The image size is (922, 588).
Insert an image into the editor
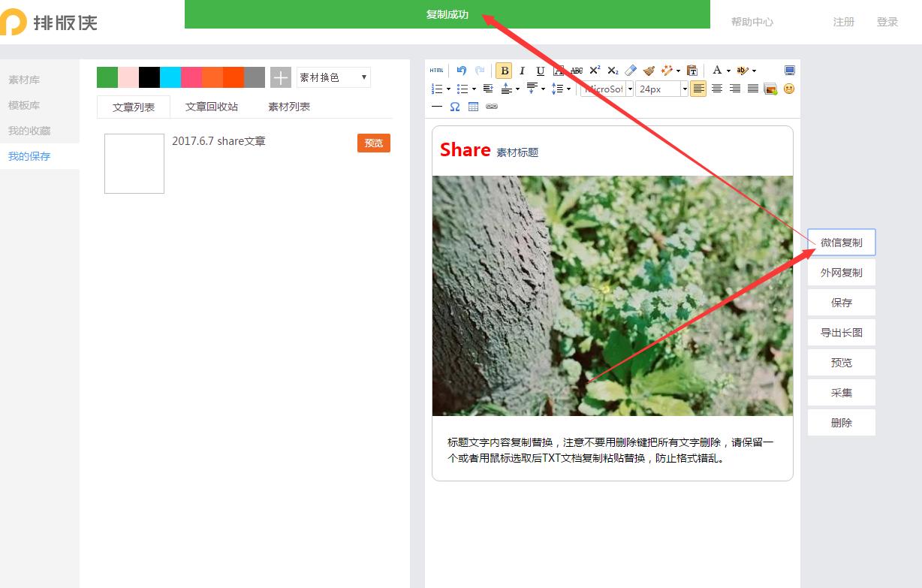[769, 89]
